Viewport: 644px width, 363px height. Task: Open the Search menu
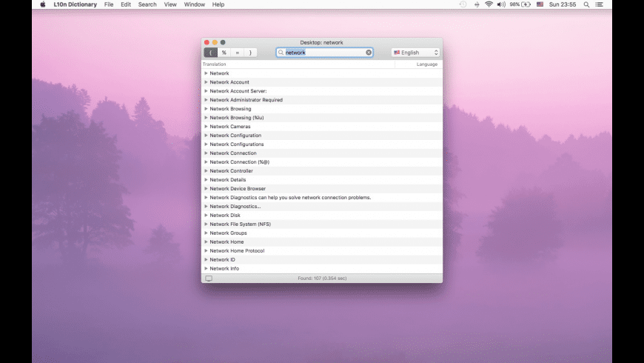coord(147,4)
